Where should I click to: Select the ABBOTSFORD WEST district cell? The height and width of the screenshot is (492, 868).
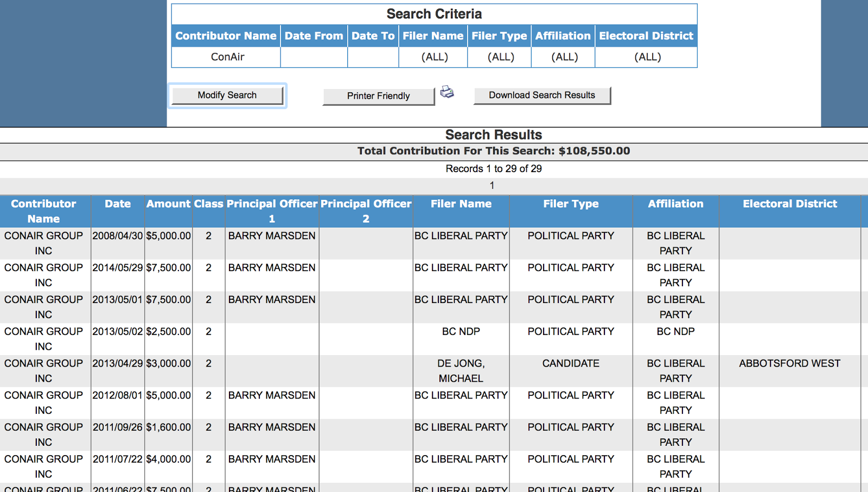[x=789, y=364]
